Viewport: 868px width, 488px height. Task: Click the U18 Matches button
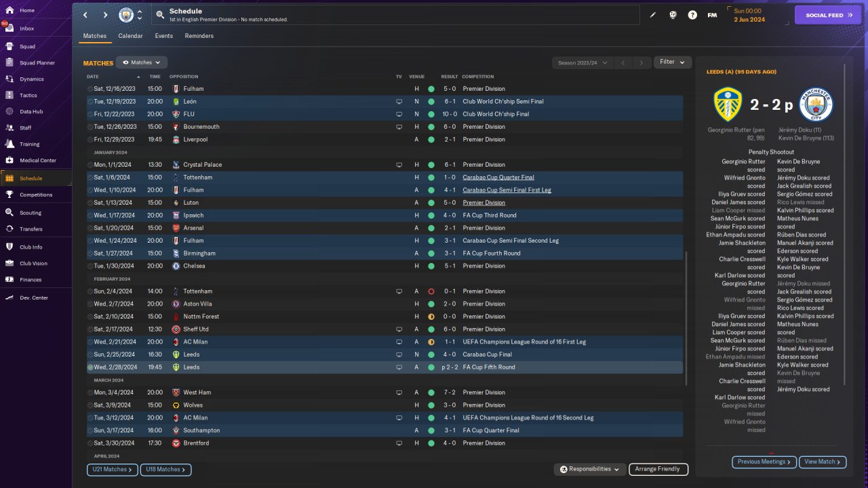(x=166, y=470)
